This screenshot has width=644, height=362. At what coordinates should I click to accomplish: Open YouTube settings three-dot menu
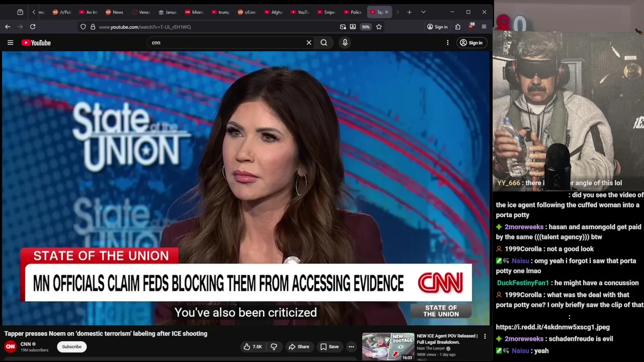(448, 43)
